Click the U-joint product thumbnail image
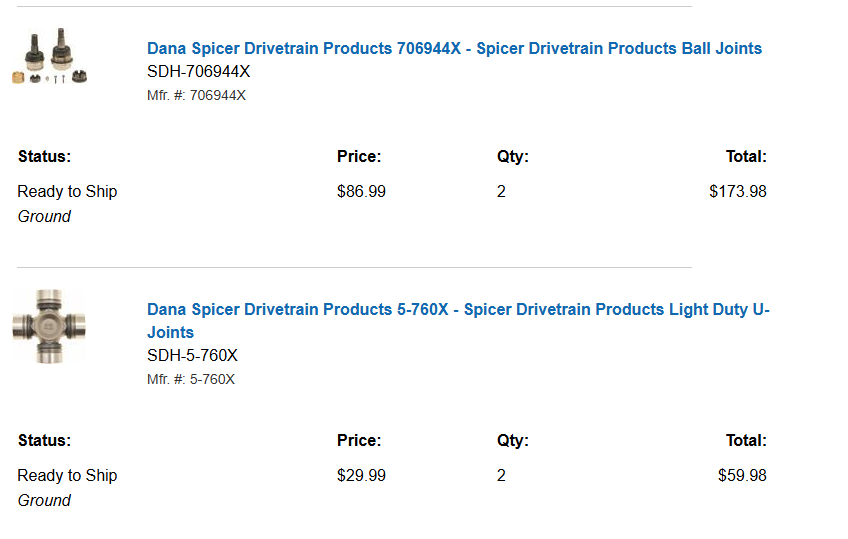848x539 pixels. coord(49,326)
